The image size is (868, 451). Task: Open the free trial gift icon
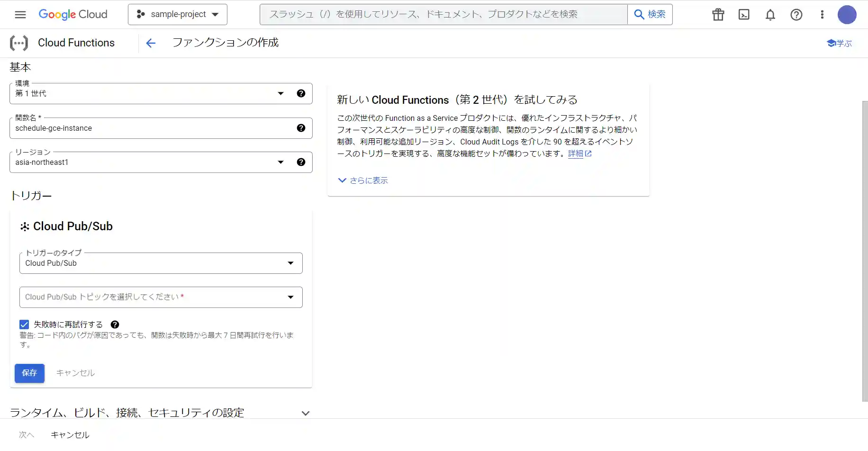click(x=718, y=15)
